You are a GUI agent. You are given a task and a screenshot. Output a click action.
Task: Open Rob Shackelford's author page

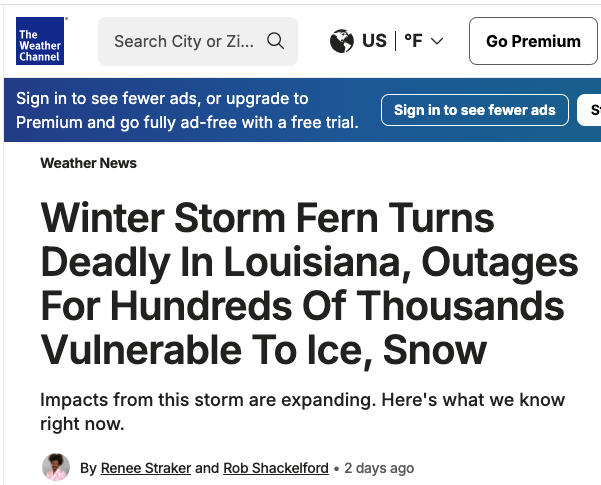276,468
